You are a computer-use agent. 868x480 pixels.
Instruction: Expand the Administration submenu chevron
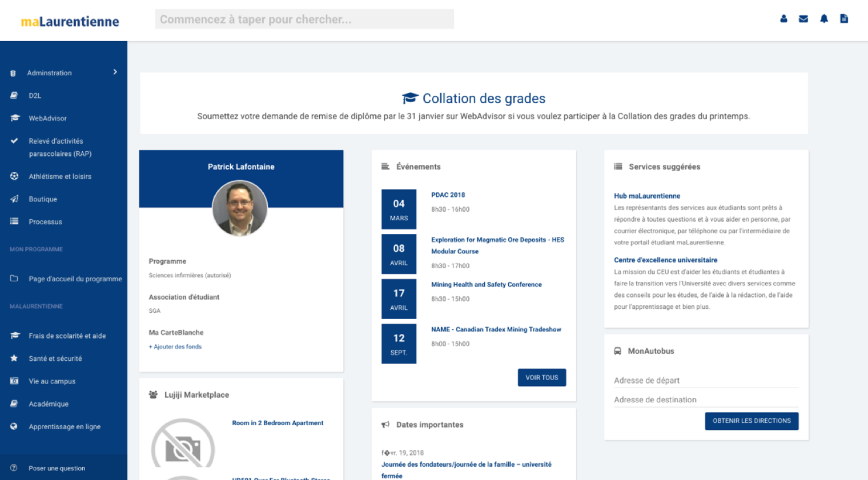pos(115,72)
